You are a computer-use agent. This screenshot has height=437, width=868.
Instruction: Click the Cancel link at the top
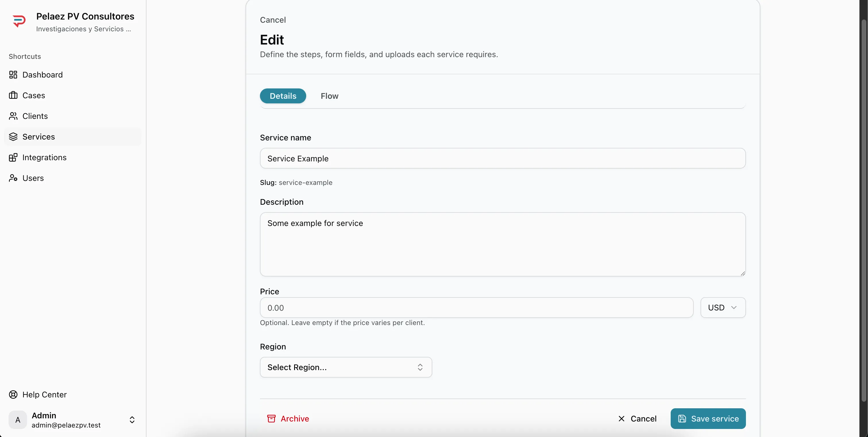(x=273, y=20)
